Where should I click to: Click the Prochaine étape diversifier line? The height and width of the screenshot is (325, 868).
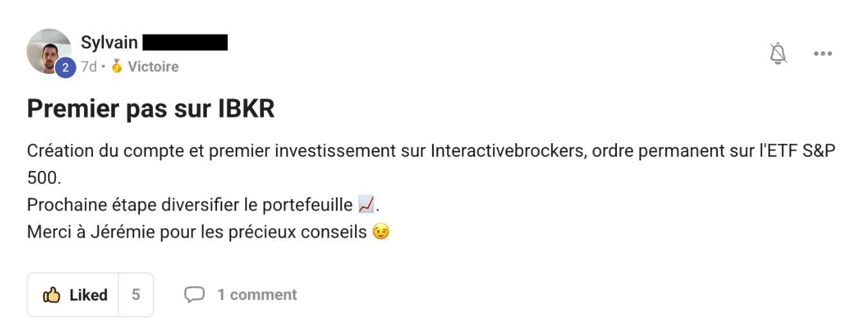(190, 205)
